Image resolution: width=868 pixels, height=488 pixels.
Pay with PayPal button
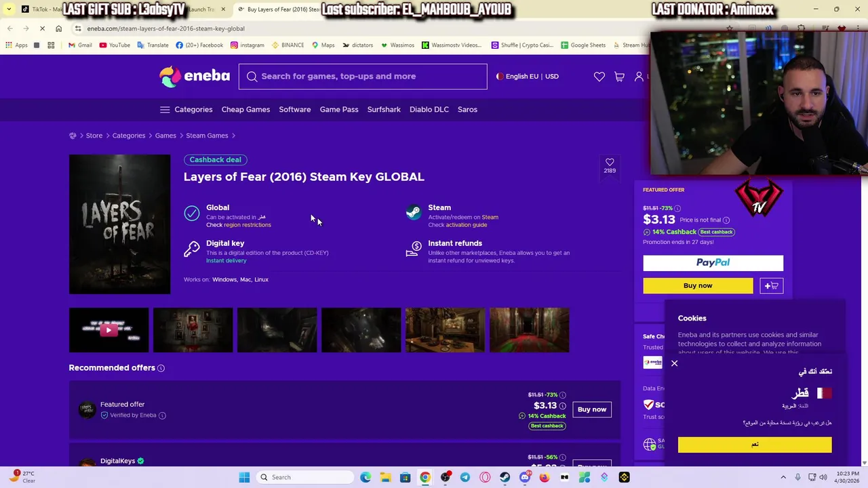(713, 262)
